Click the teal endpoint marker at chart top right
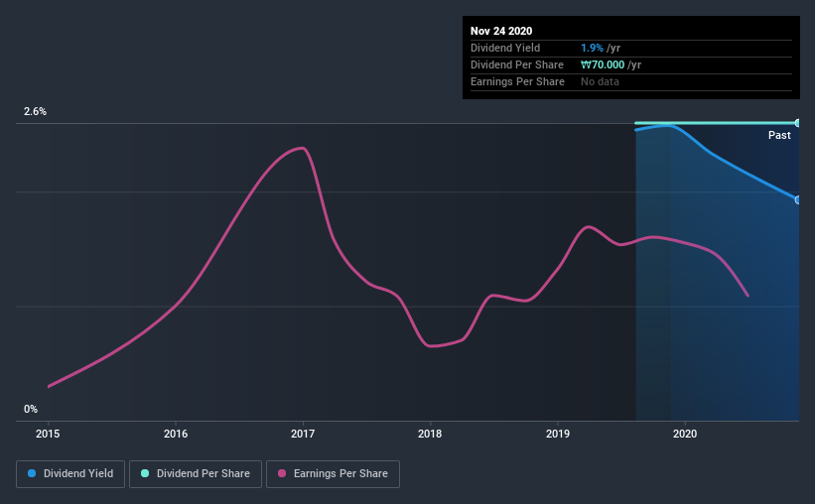 tap(797, 123)
